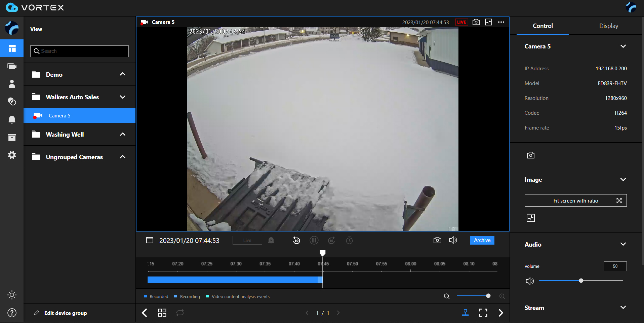Switch to the Display tab
Viewport: 644px width, 323px height.
(x=608, y=26)
